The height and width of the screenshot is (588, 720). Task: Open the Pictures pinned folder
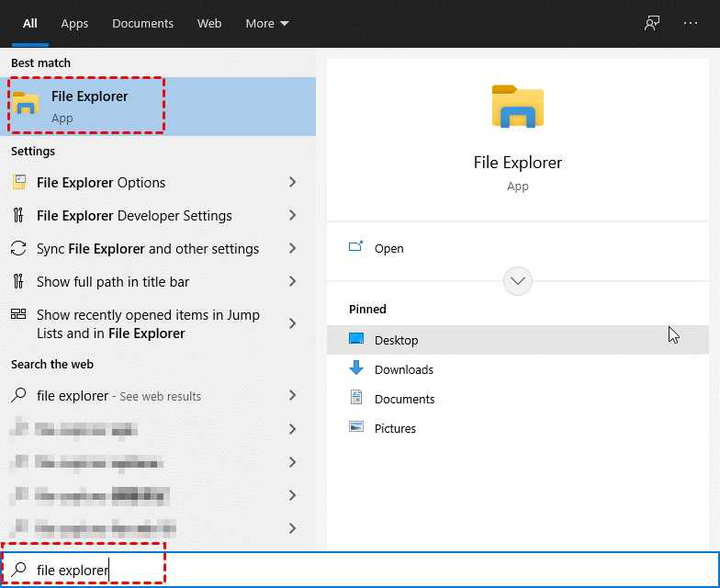point(395,428)
